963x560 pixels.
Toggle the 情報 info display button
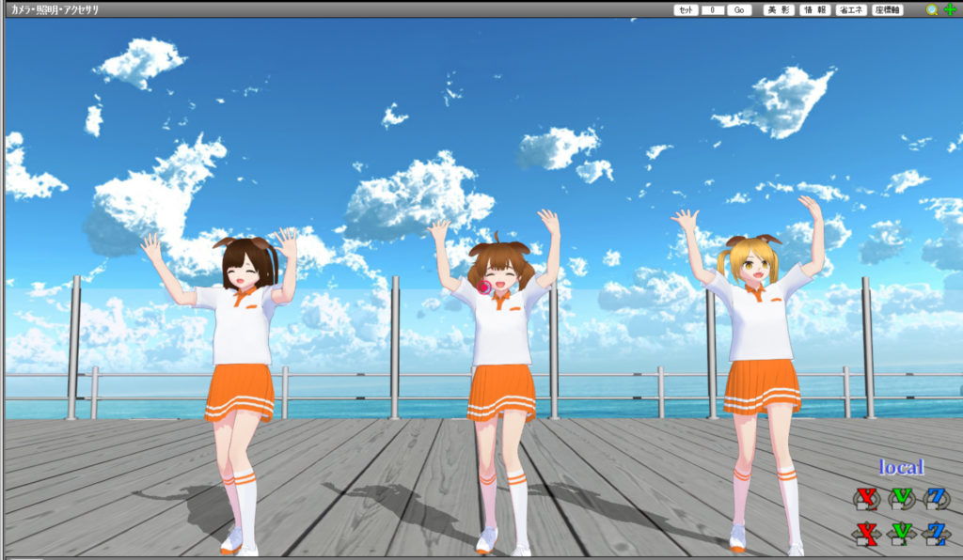coord(813,9)
